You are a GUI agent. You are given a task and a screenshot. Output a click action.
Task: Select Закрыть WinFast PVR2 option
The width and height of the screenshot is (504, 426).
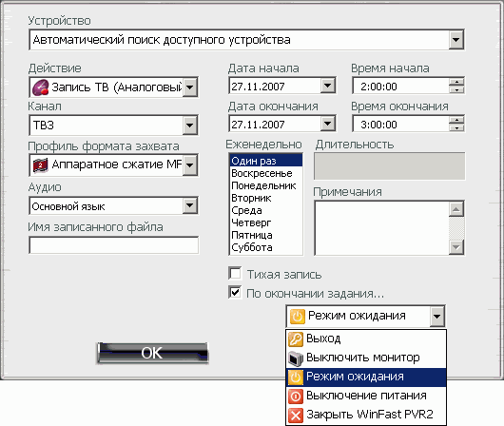[x=366, y=415]
